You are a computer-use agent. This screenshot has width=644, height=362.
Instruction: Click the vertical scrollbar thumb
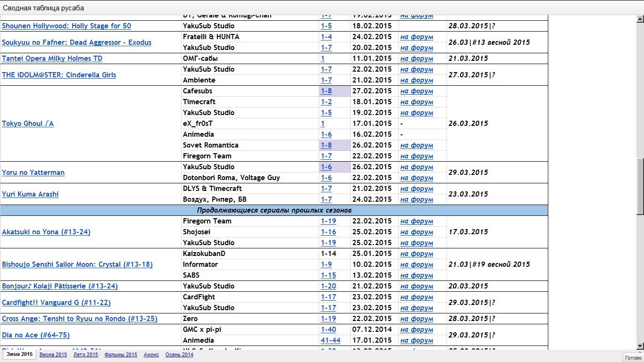640,186
